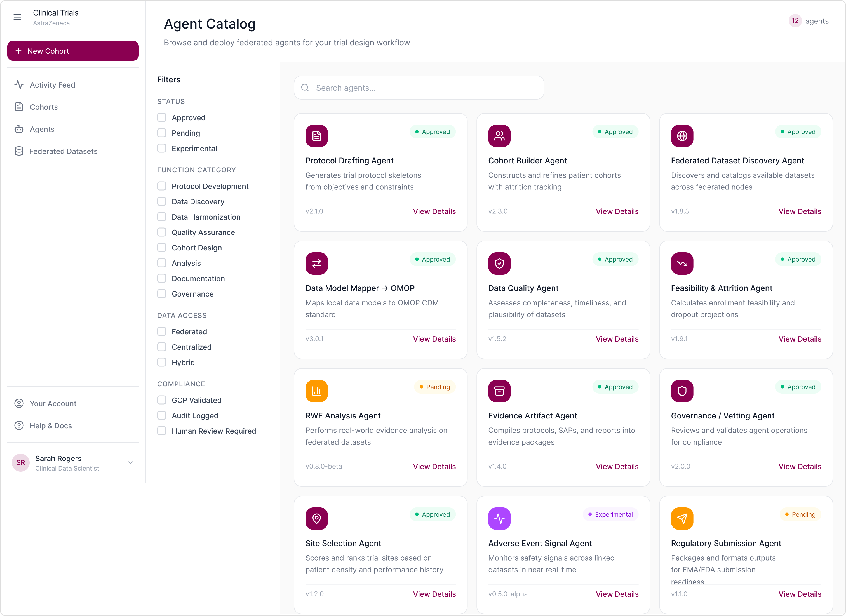Expand the Sarah Rogers account chevron
Viewport: 846px width, 616px height.
point(130,463)
